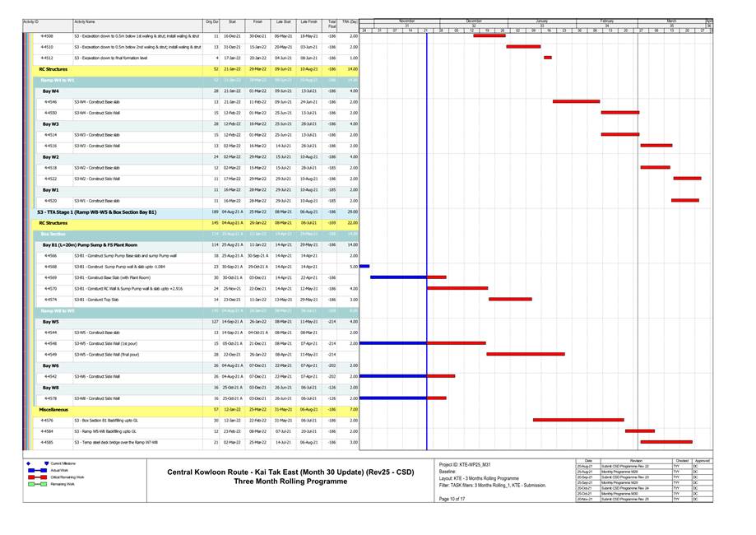The height and width of the screenshot is (535, 756).
Task: Click the blue Actual Work legend bar
Action: click(38, 471)
